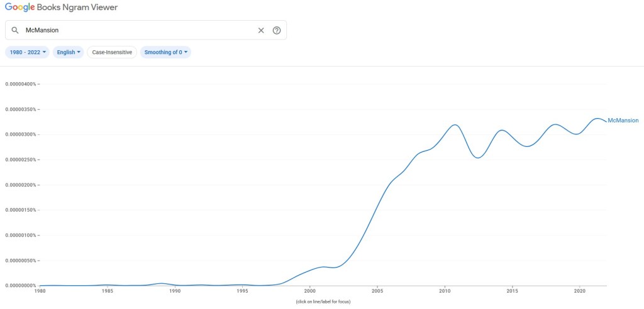Select the 1990 year marker on the x-axis

coord(175,291)
